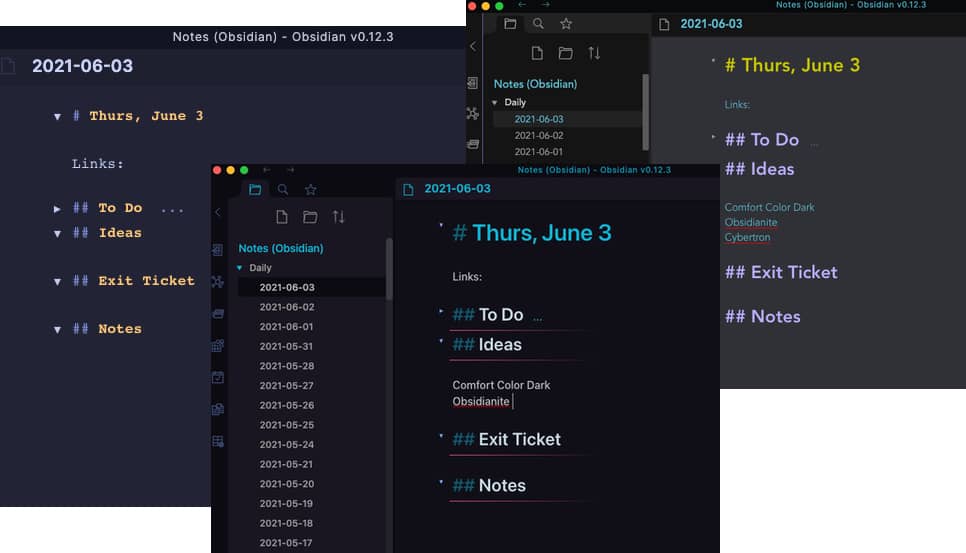Open graph view icon in top-right window

473,113
